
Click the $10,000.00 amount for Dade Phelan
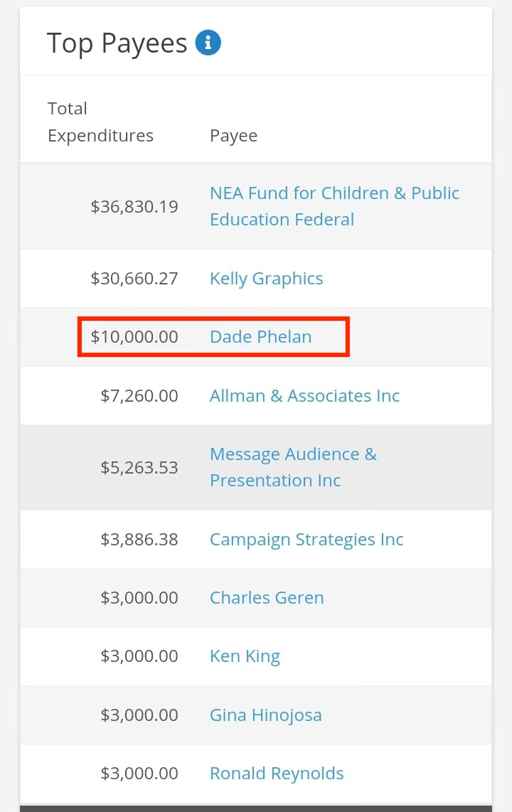tap(134, 336)
